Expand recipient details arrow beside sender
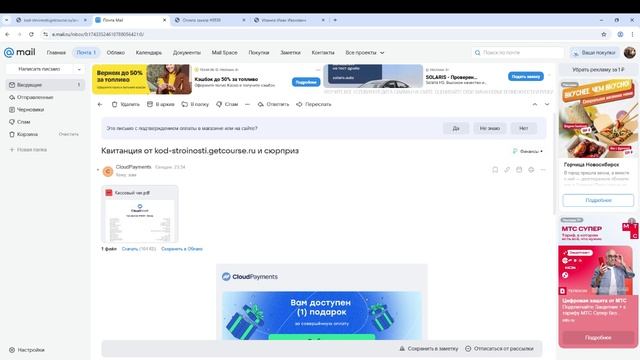The height and width of the screenshot is (360, 640). pyautogui.click(x=98, y=169)
